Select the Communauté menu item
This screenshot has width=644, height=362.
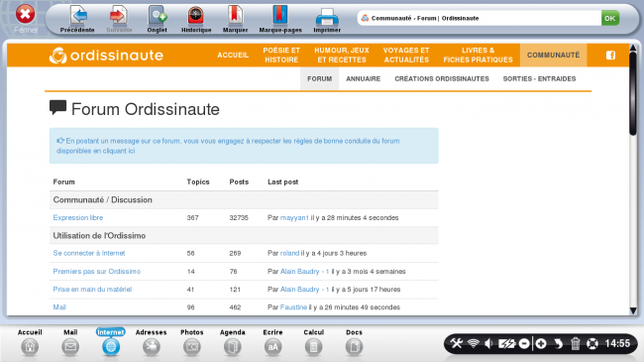pos(553,56)
